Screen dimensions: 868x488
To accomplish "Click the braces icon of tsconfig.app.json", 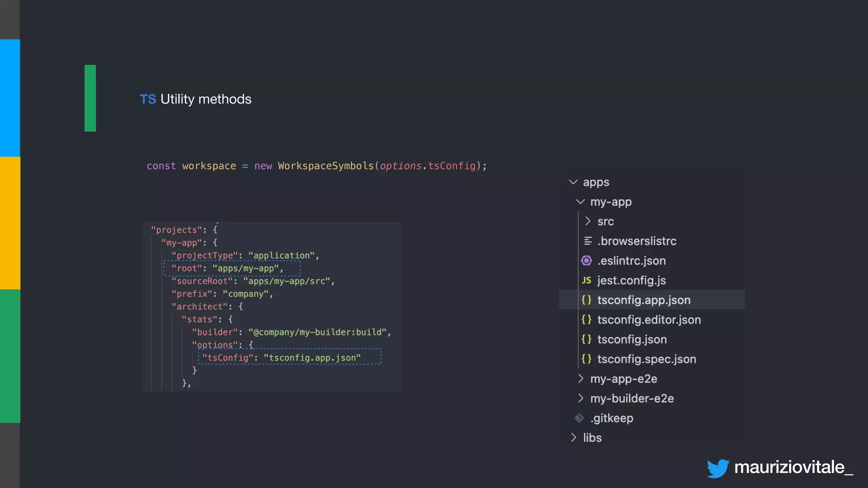I will pyautogui.click(x=587, y=300).
